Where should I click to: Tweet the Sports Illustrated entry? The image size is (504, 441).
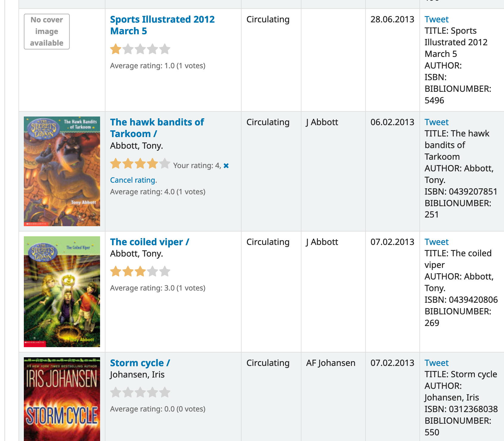tap(436, 19)
